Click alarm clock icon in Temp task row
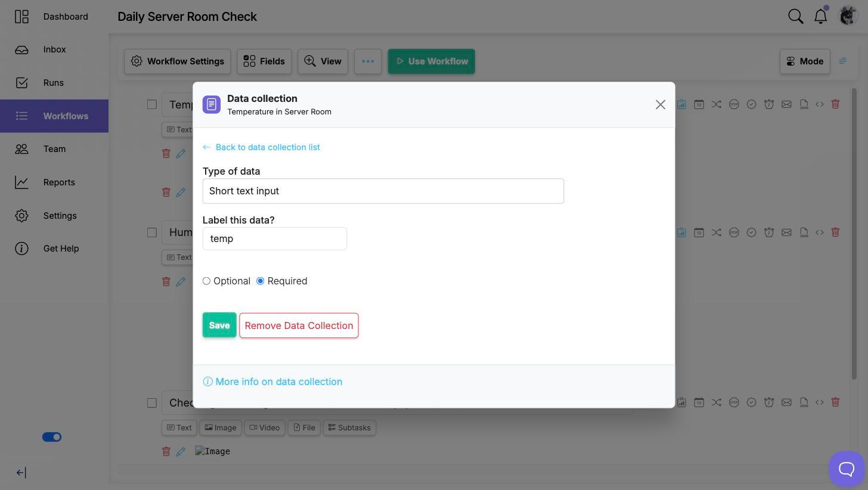The image size is (868, 490). 769,104
